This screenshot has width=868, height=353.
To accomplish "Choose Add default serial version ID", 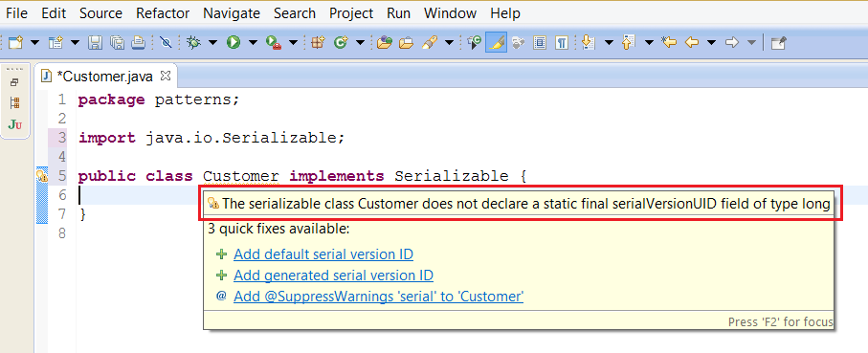I will (x=323, y=254).
